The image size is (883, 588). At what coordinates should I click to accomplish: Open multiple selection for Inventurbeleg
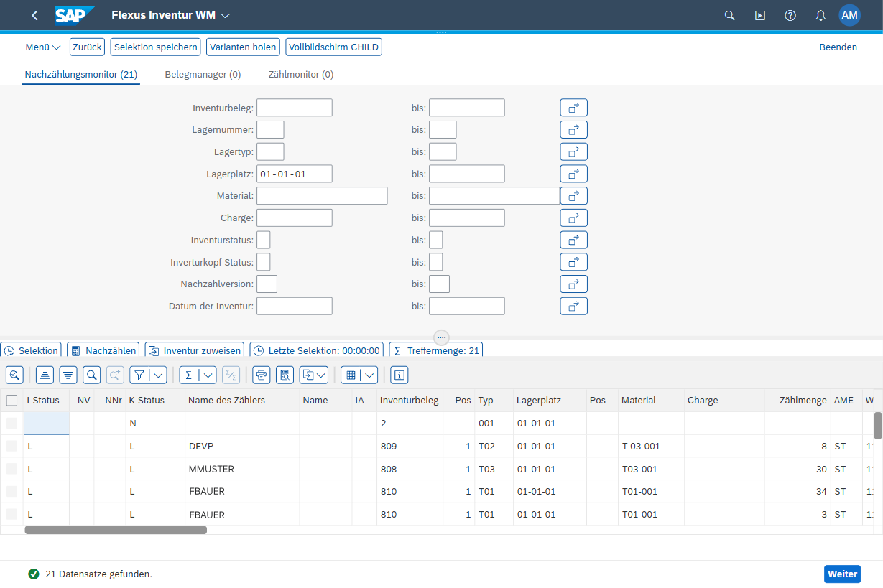[573, 108]
